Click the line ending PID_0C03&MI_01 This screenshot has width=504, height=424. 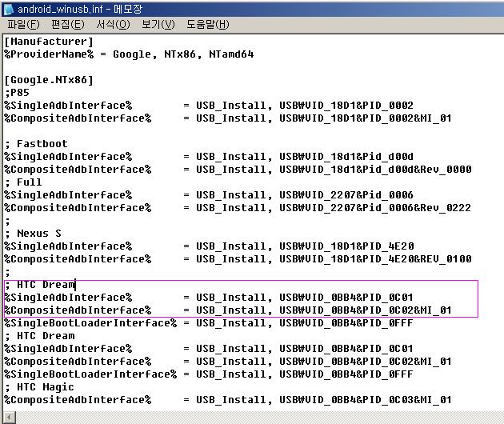(x=228, y=400)
